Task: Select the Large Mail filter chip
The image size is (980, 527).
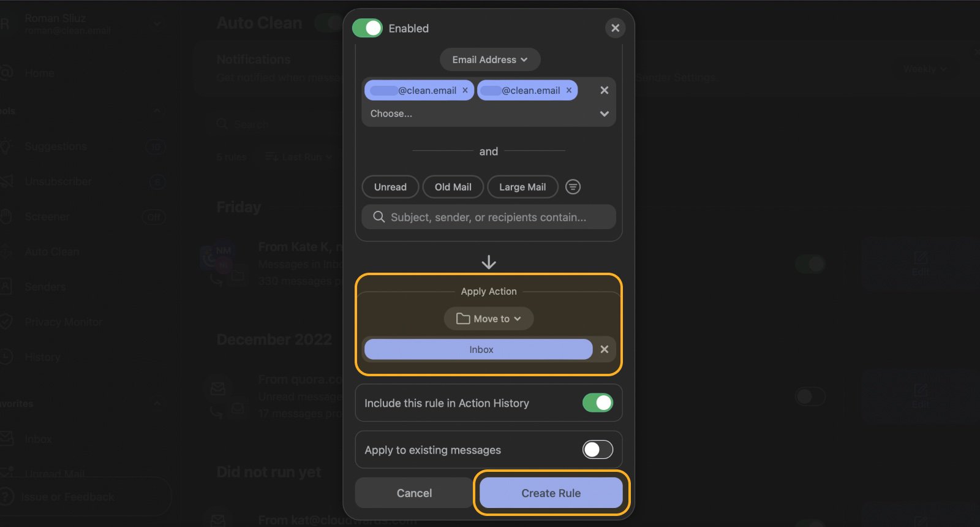Action: pos(522,187)
